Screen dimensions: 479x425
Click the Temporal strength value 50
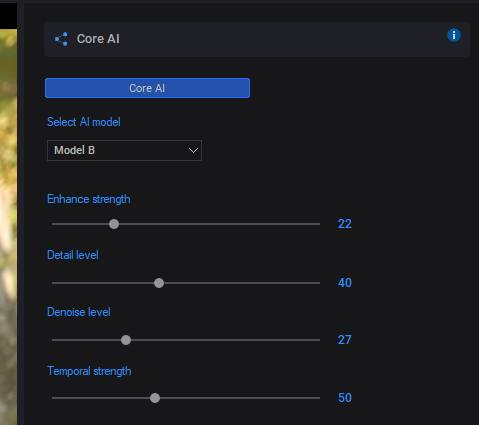pyautogui.click(x=345, y=398)
